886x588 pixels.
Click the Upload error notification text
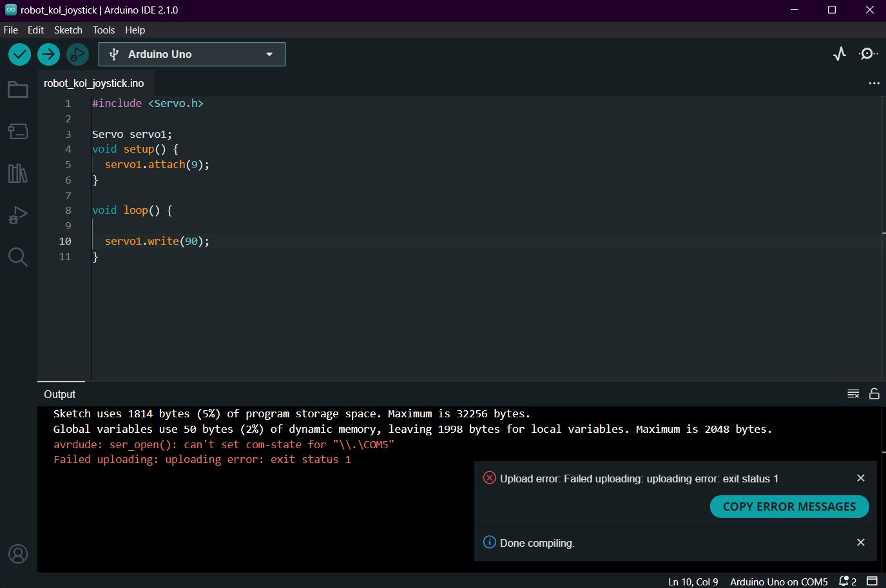point(639,479)
